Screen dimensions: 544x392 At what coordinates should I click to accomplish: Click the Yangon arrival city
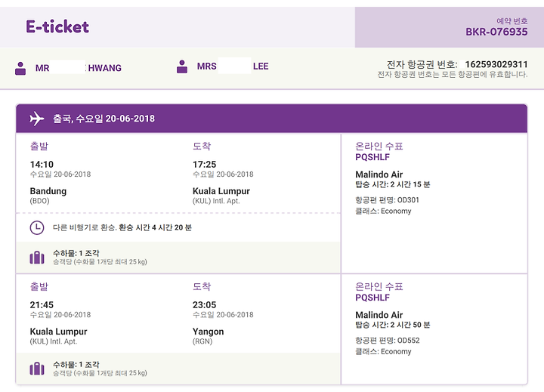[x=209, y=332]
